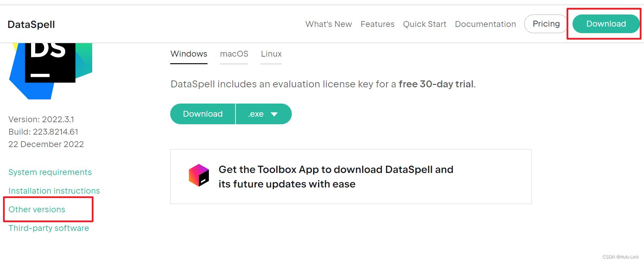
Task: Click the Pricing button
Action: click(x=546, y=24)
